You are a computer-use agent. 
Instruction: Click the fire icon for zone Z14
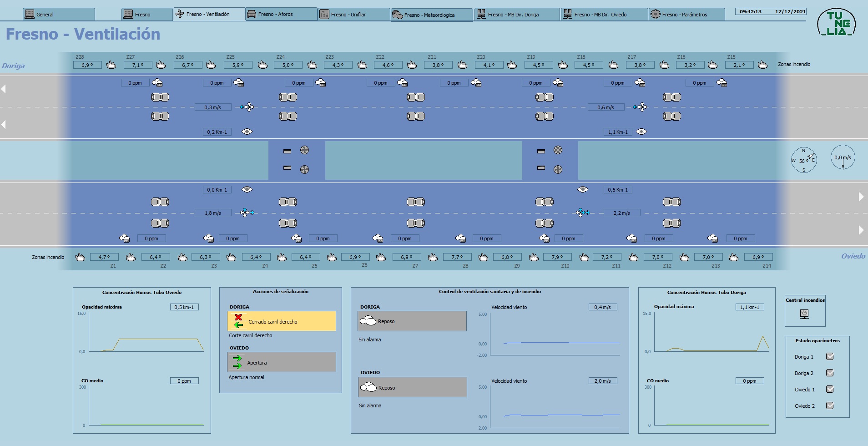click(x=733, y=257)
